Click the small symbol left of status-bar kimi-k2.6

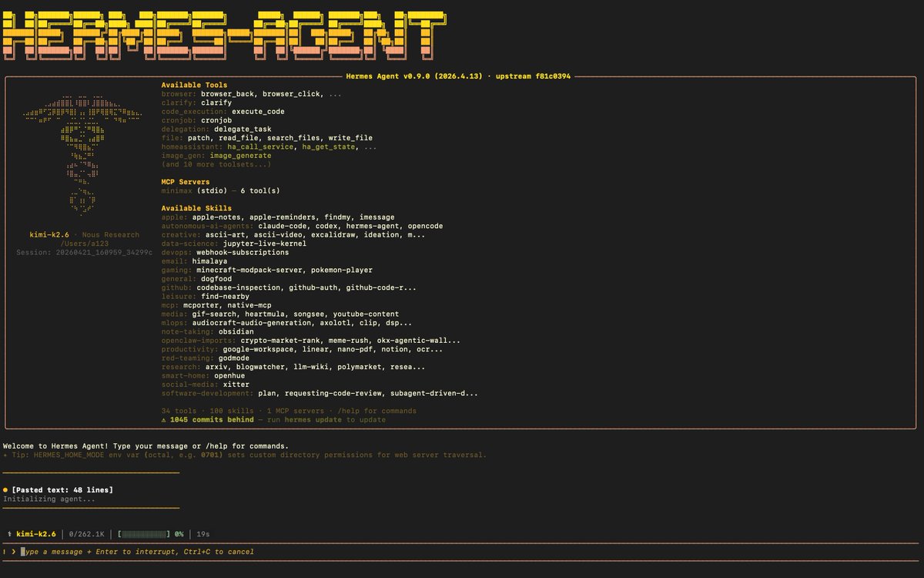(x=9, y=533)
